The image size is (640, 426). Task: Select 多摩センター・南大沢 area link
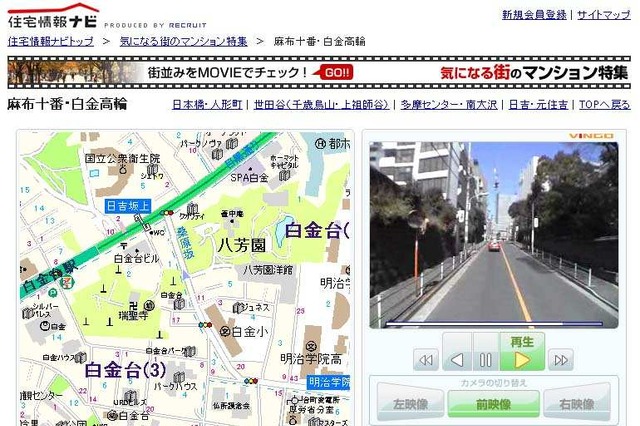pos(449,104)
